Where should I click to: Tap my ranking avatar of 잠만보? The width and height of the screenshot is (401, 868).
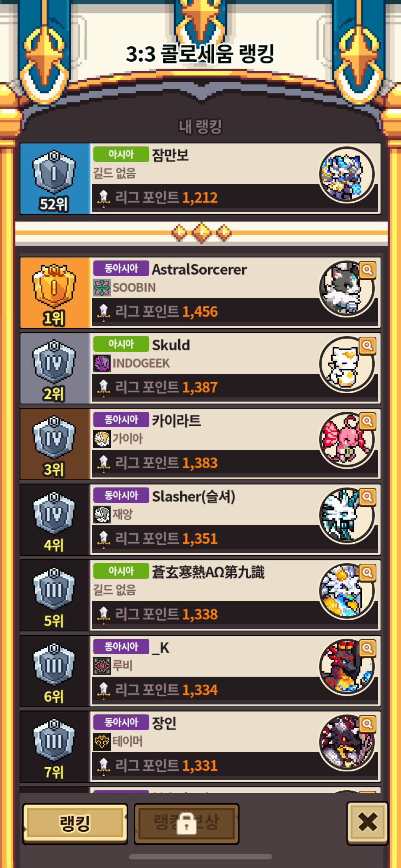pyautogui.click(x=347, y=175)
